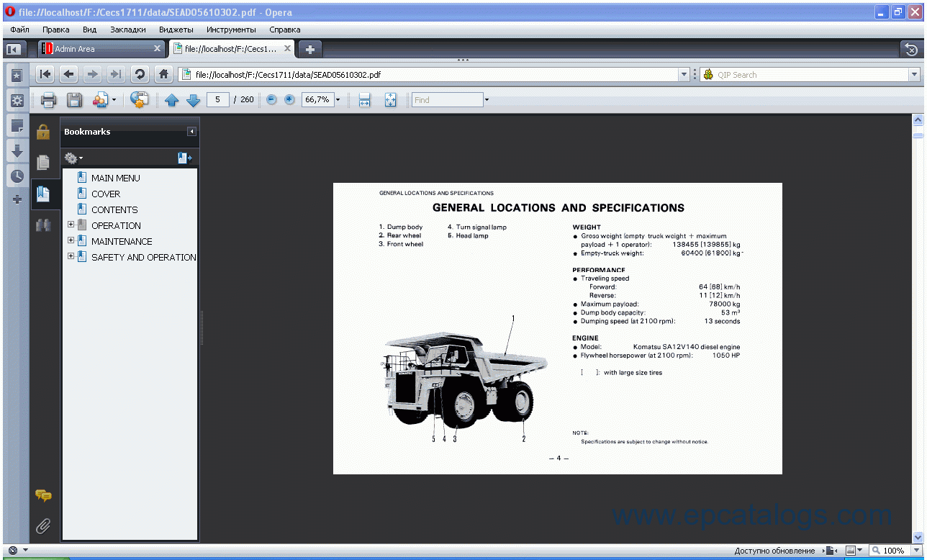
Task: Go to next page with down arrow
Action: pyautogui.click(x=193, y=100)
